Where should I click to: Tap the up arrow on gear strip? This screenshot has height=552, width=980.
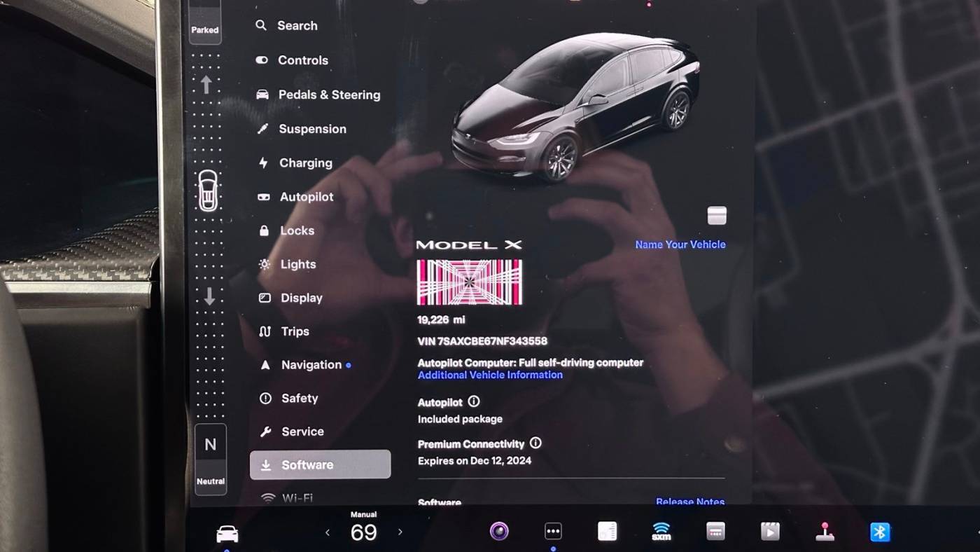coord(206,85)
